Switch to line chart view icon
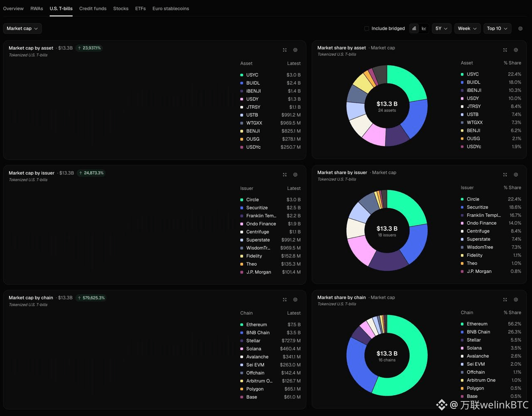This screenshot has width=532, height=416. pyautogui.click(x=424, y=29)
